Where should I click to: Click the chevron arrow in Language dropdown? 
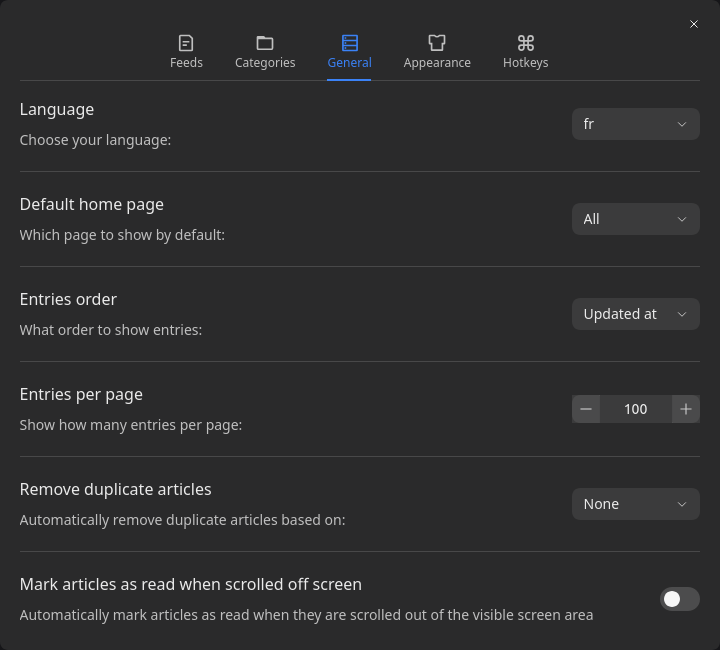click(x=682, y=124)
